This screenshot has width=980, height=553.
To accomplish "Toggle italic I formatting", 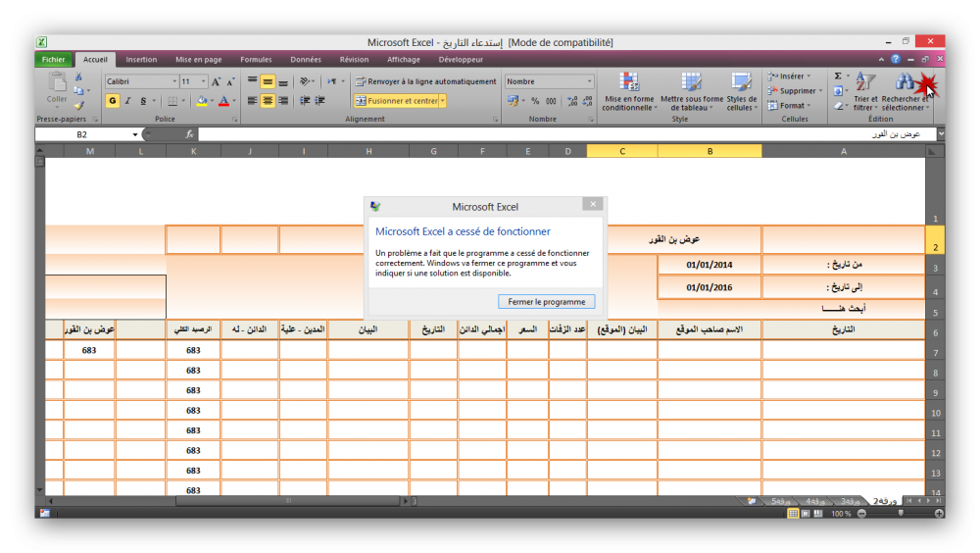I will point(128,101).
